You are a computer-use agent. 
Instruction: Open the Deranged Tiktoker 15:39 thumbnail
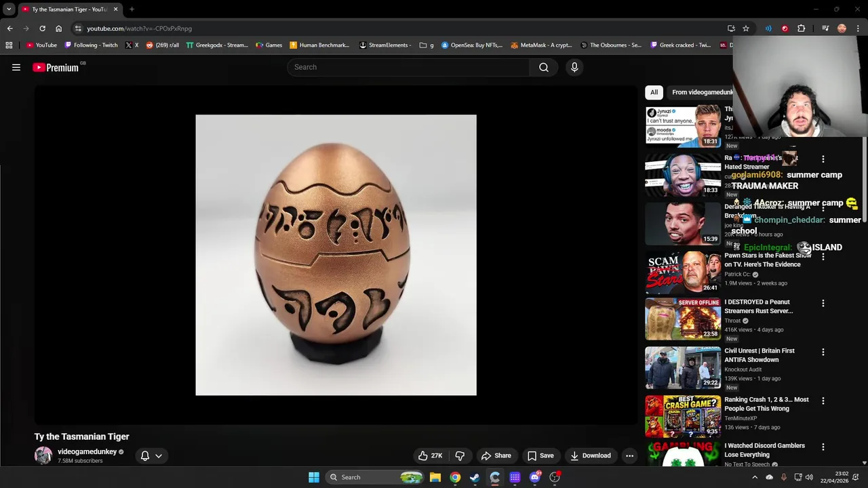pyautogui.click(x=683, y=224)
